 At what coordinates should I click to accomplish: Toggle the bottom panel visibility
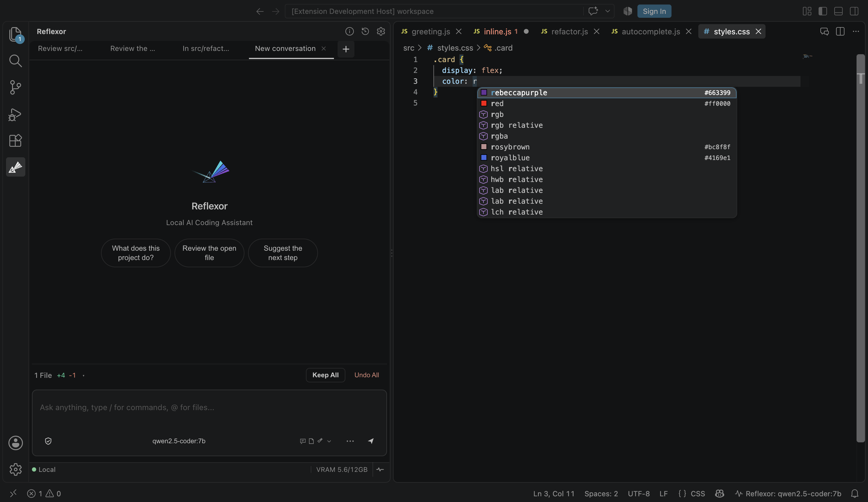pos(838,11)
